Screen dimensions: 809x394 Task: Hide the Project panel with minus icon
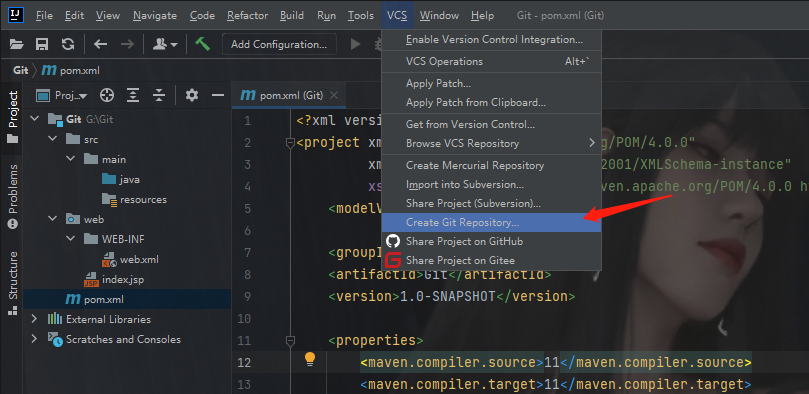218,95
